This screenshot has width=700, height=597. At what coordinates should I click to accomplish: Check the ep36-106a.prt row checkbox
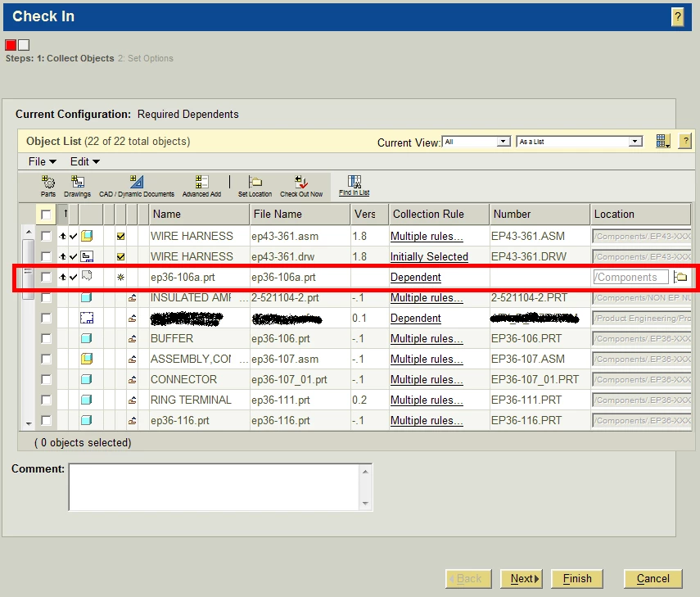(46, 277)
